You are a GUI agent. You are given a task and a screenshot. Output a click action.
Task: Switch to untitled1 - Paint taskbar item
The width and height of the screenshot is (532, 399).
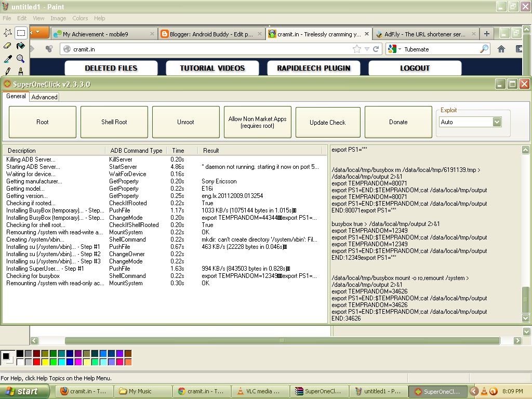pyautogui.click(x=378, y=391)
